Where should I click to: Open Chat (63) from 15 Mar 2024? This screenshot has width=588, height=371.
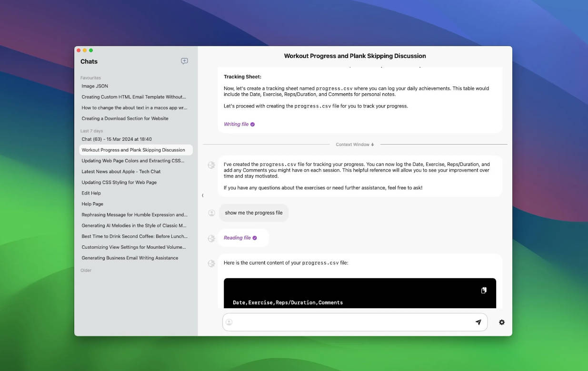pos(117,139)
